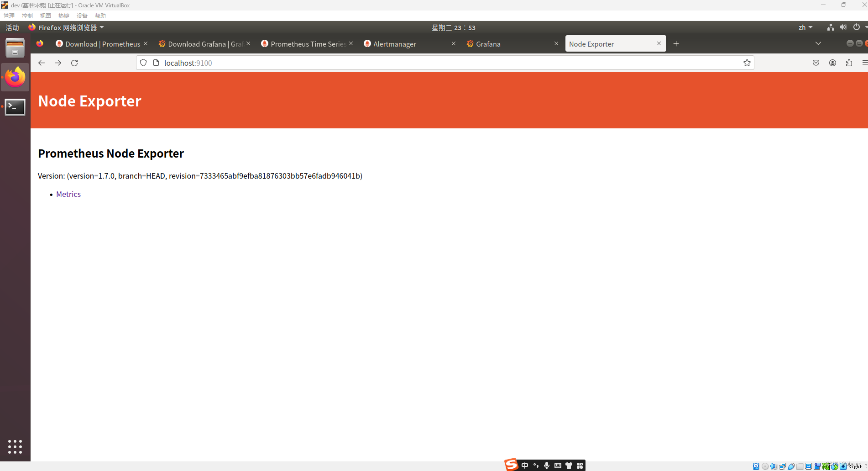Open VirtualBox 设备 menu
This screenshot has width=868, height=471.
(x=82, y=16)
